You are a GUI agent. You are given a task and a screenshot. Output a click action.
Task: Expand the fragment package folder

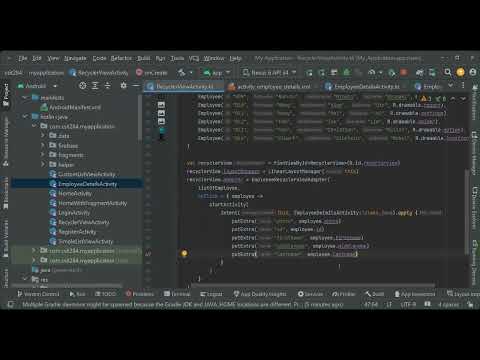[x=43, y=155]
